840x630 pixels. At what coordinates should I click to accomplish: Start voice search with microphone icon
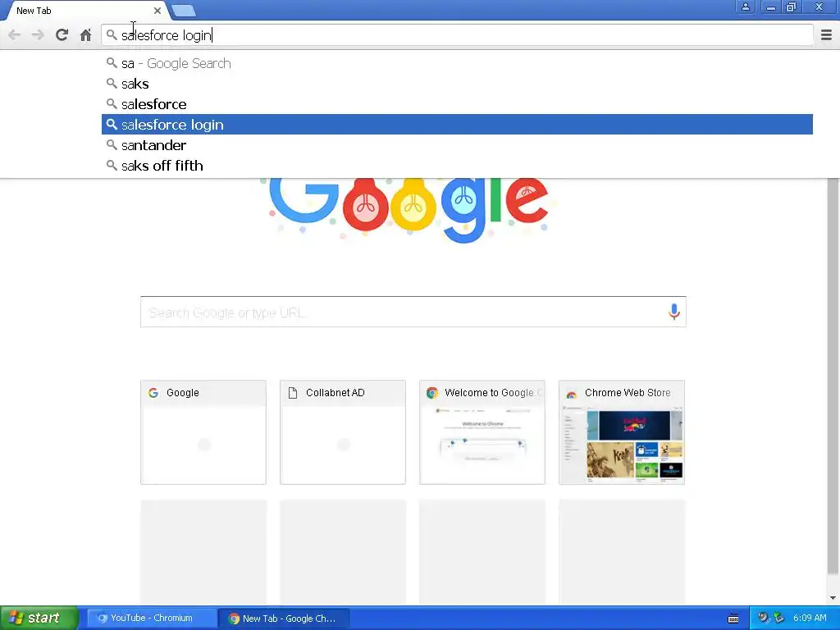click(674, 312)
